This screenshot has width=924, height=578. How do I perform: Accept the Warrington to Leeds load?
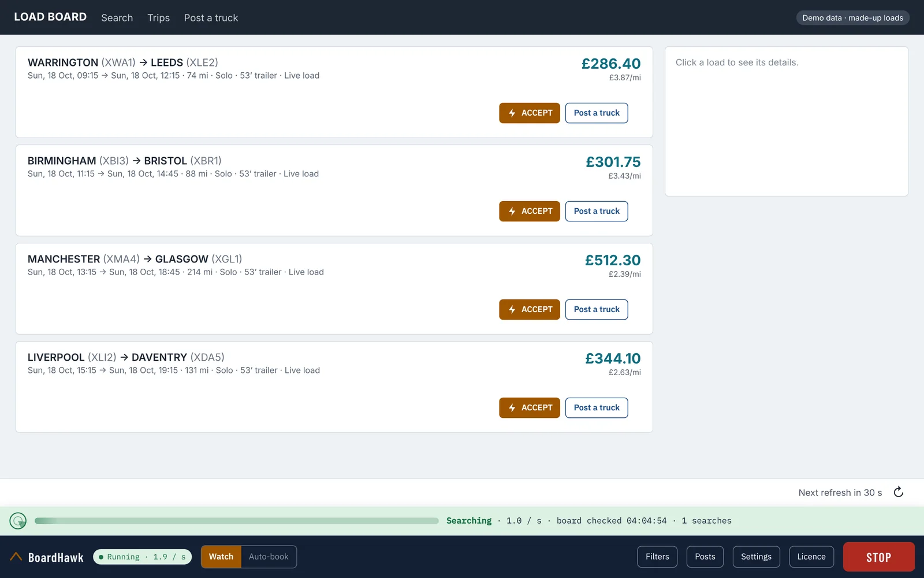click(x=530, y=113)
